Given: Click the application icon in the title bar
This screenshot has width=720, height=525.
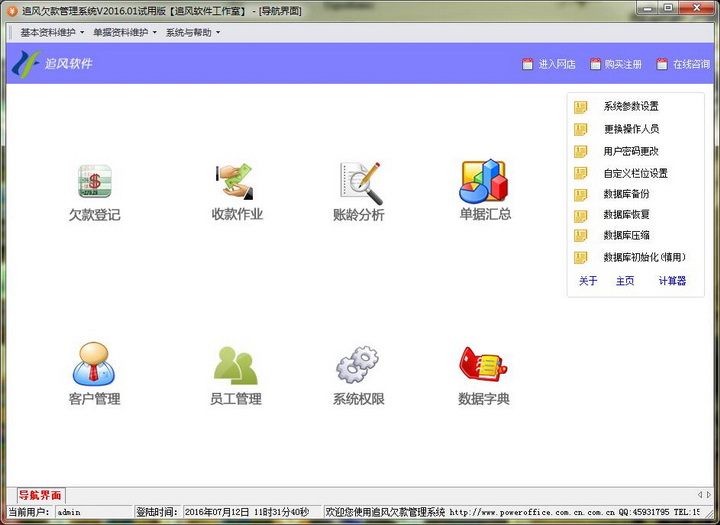Looking at the screenshot, I should (12, 11).
